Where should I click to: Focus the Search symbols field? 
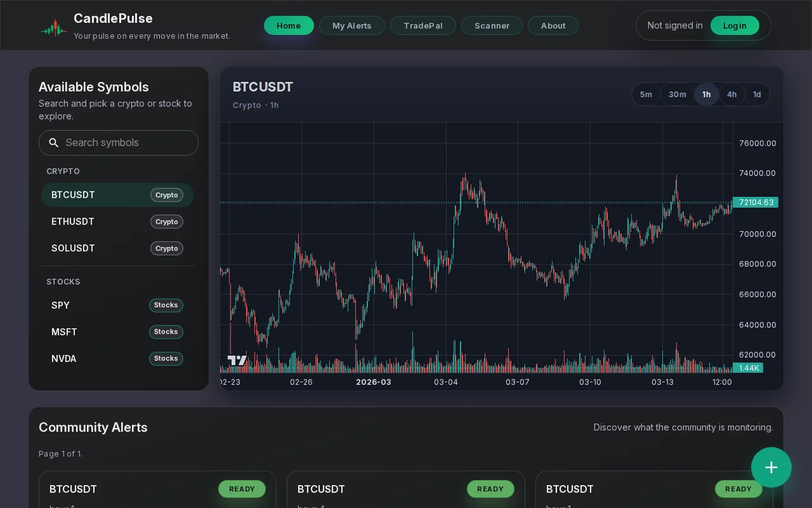point(119,143)
